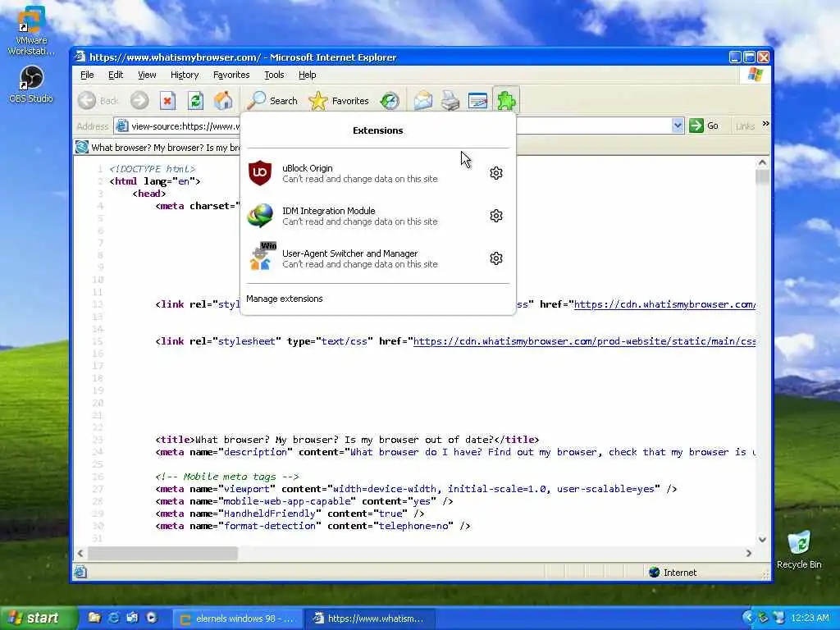Click the viewport meta tag line
Screen dimensions: 840x630
click(x=416, y=489)
